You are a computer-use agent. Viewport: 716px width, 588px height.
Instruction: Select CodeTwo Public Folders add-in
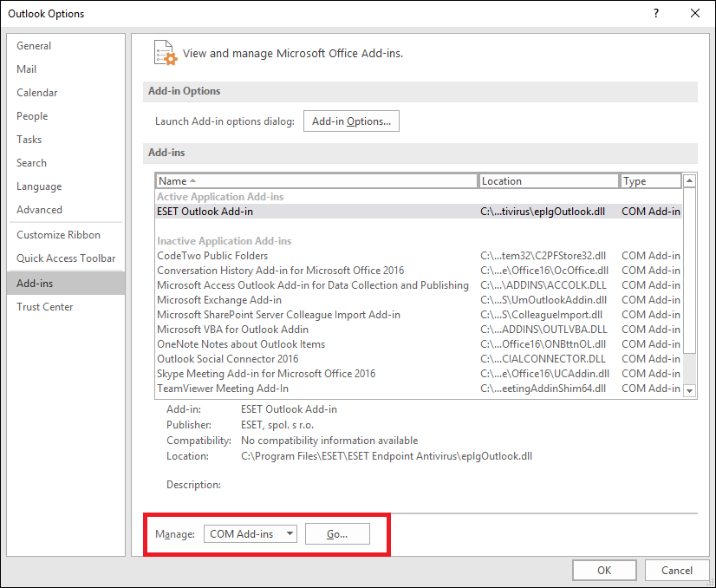[419, 256]
